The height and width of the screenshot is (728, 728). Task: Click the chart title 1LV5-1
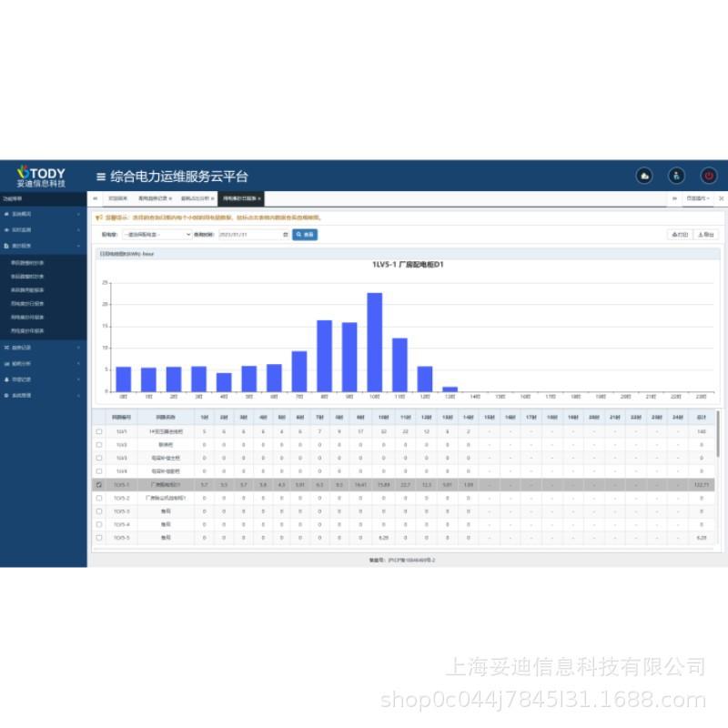(408, 265)
